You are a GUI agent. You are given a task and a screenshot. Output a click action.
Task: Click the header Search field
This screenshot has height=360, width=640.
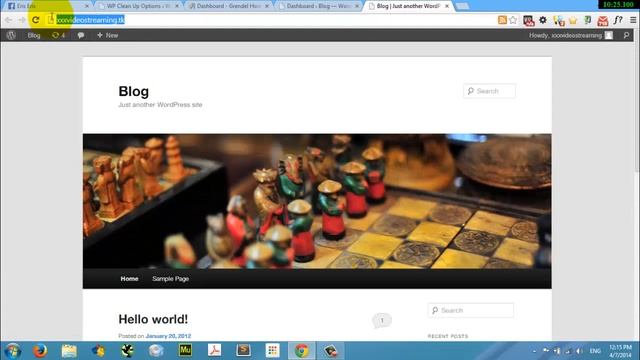[489, 91]
